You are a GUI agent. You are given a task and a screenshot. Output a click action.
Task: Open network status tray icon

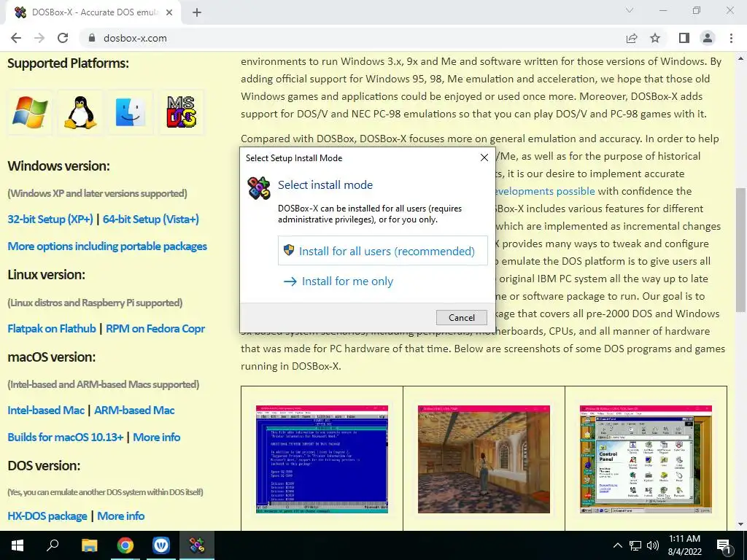coord(635,545)
